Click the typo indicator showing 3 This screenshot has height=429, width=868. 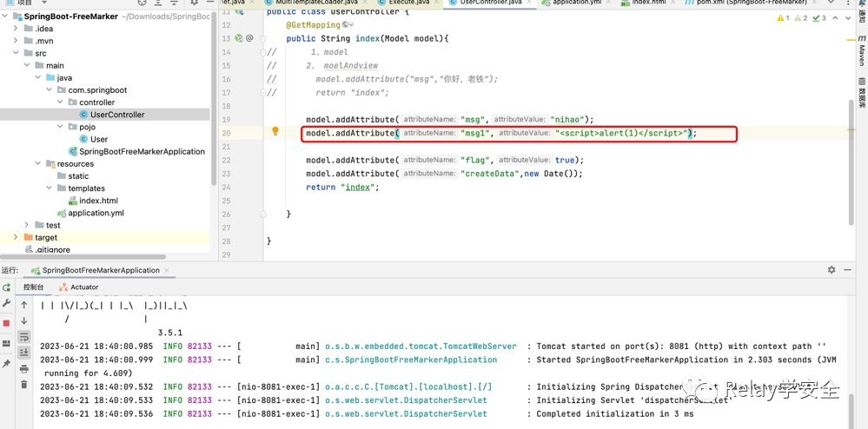coord(818,18)
